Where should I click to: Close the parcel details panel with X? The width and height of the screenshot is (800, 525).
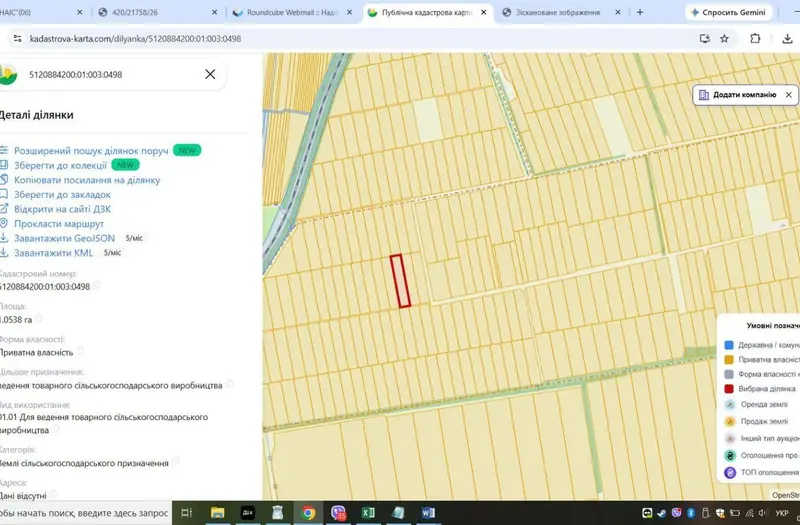click(210, 74)
